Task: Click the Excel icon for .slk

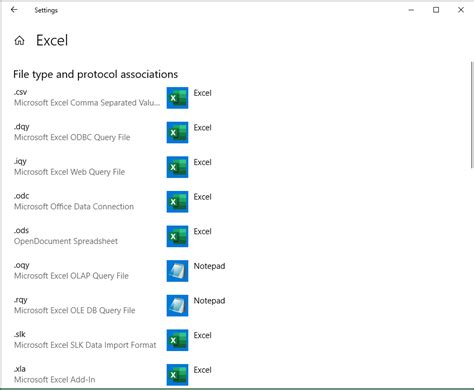Action: point(177,340)
